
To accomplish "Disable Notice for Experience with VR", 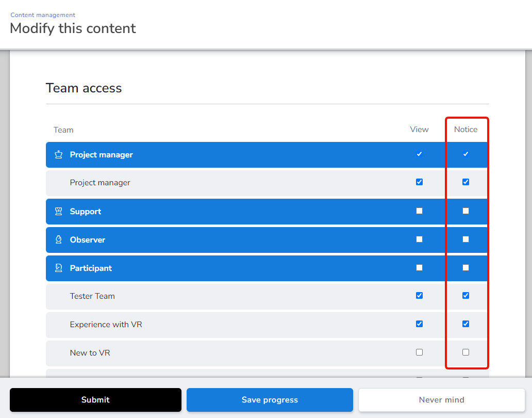I will [466, 324].
